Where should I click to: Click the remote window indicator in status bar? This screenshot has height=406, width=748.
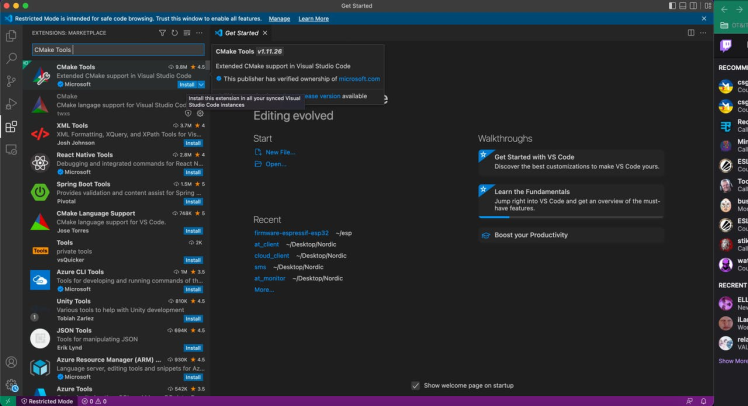point(8,401)
